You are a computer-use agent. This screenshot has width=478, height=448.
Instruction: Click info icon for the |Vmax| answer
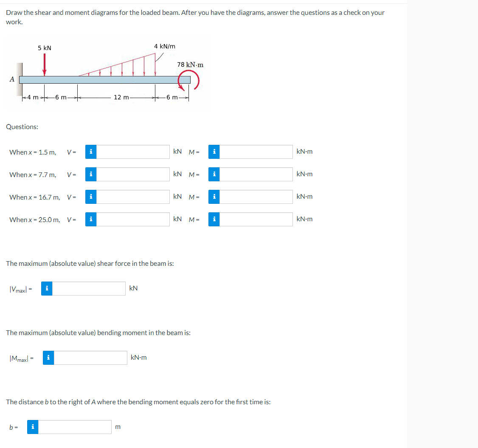point(46,288)
